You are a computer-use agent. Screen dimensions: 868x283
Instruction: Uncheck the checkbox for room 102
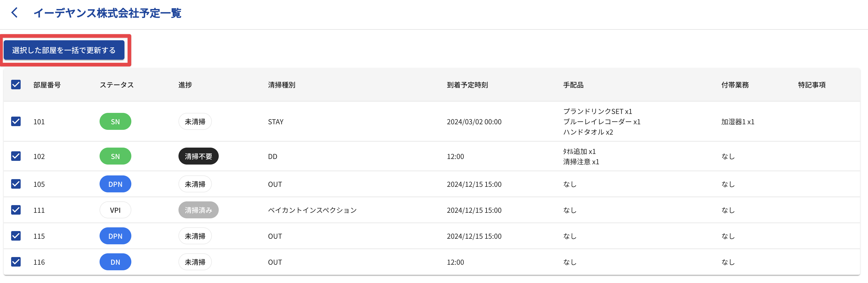coord(16,156)
